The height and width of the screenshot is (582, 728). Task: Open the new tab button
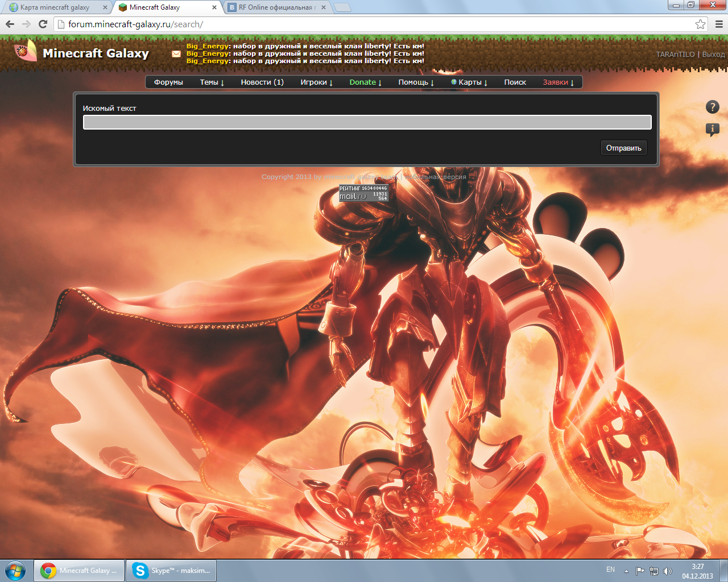tap(342, 7)
